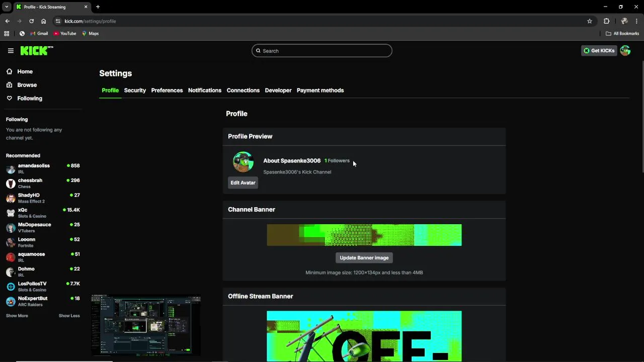
Task: Switch to the Payment methods tab
Action: 320,90
